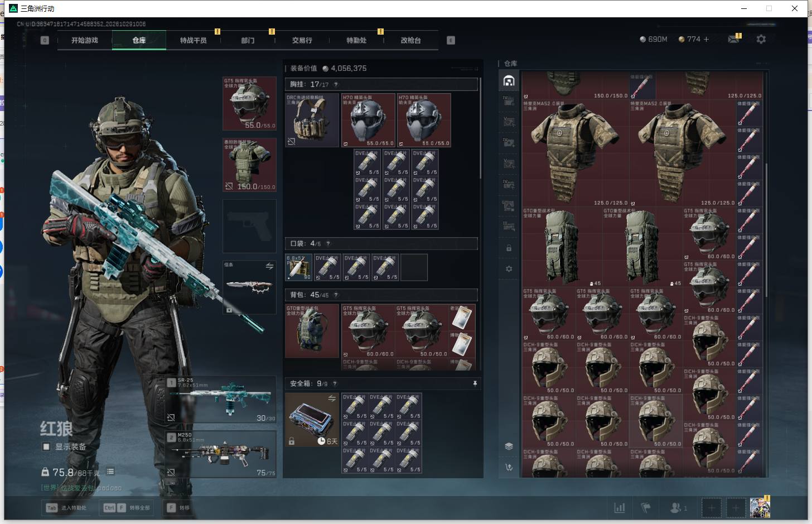Click the help icon next to 背包 45/45
Screen dimensions: 812x524
[x=336, y=295]
